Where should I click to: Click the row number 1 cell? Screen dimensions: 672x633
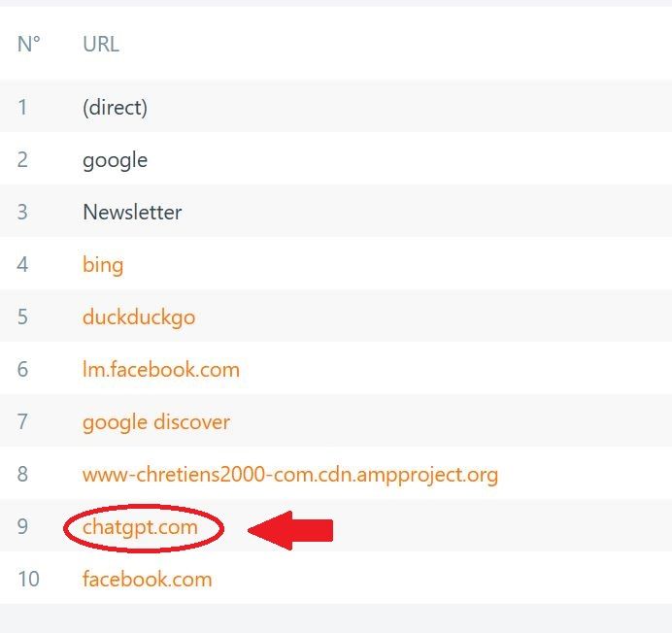(x=22, y=107)
